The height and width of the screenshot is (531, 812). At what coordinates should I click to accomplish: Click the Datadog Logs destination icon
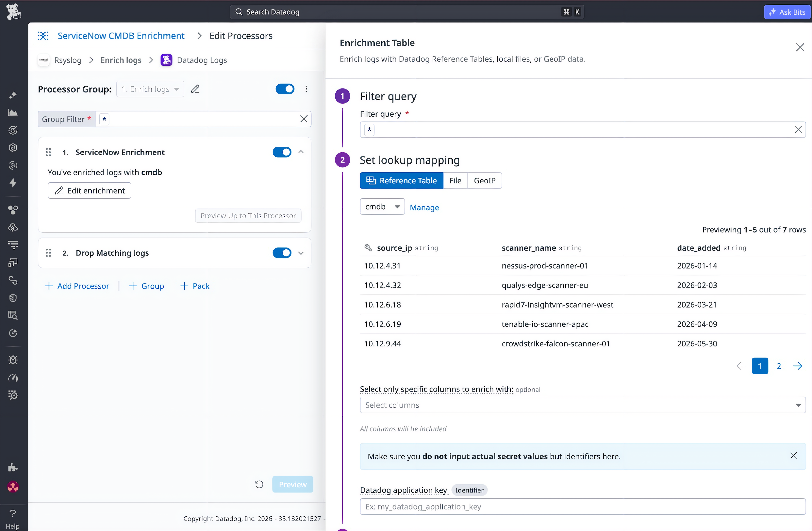pos(167,60)
